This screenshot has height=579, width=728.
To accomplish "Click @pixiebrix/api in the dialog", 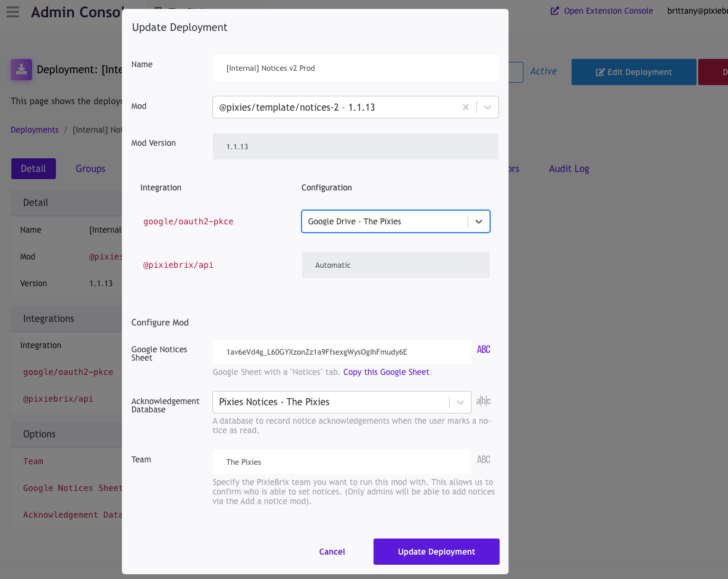I will (178, 265).
